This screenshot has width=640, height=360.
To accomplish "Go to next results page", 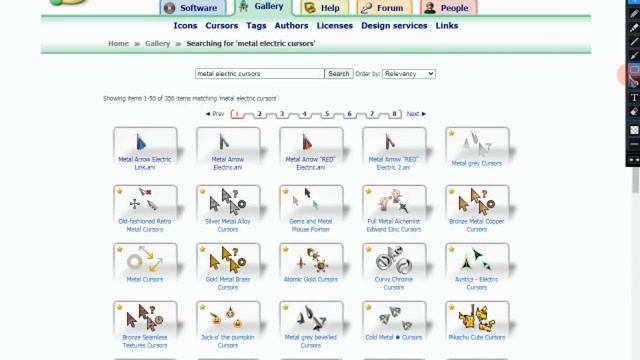I will (416, 114).
